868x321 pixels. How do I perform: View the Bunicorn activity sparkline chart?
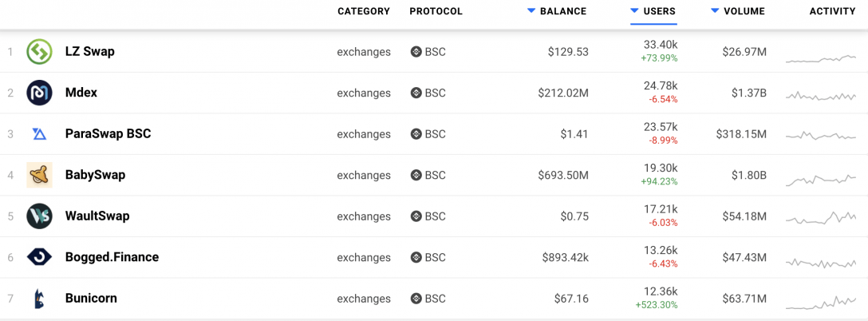click(x=820, y=302)
